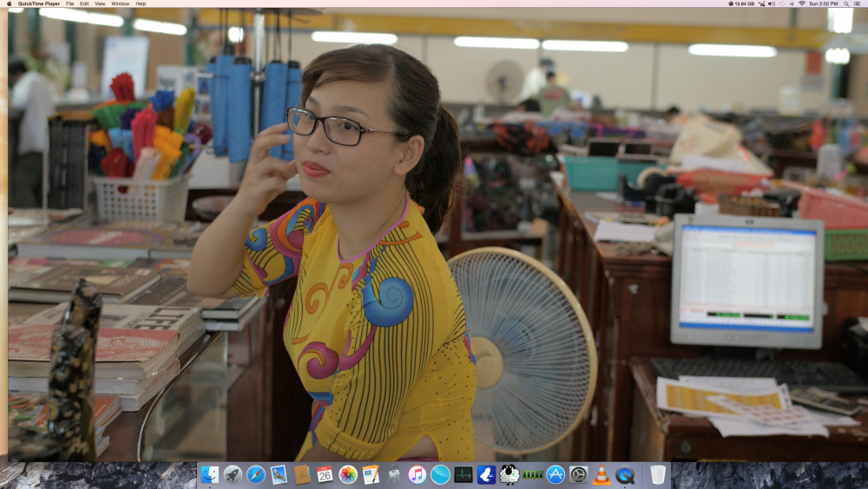This screenshot has height=489, width=868.
Task: Open the QuickTime Player application menu
Action: click(39, 3)
